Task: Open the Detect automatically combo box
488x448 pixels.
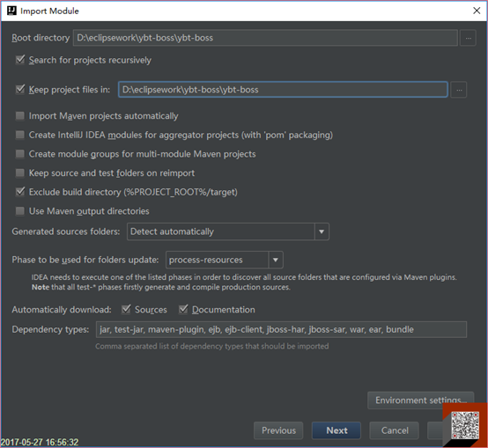Action: click(x=228, y=231)
